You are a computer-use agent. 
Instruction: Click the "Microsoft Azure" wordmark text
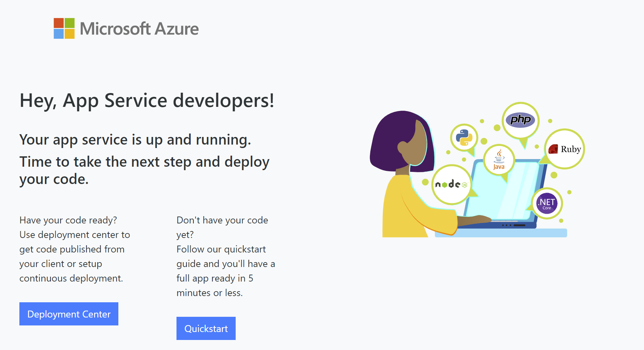[139, 29]
